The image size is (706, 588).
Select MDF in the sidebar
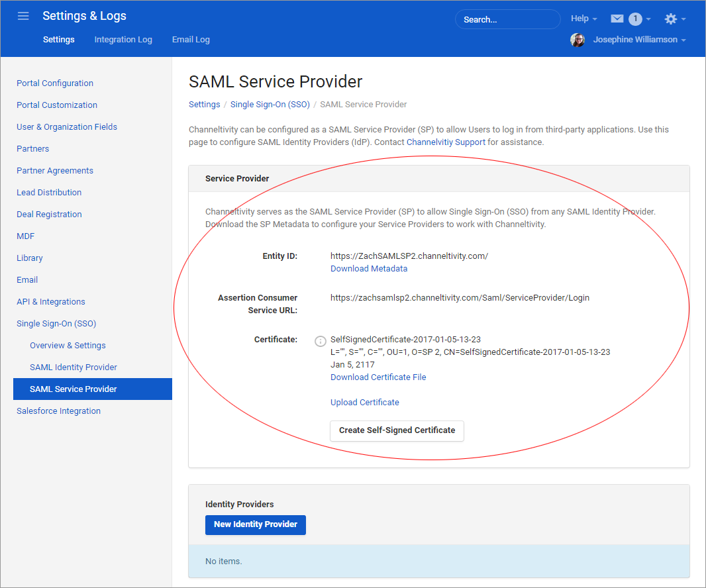pyautogui.click(x=25, y=236)
